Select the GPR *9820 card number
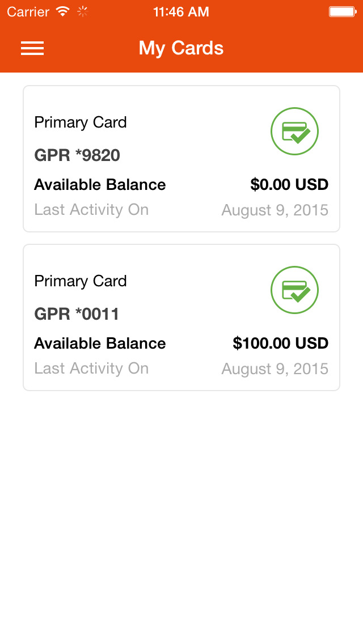Image resolution: width=363 pixels, height=644 pixels. point(77,155)
